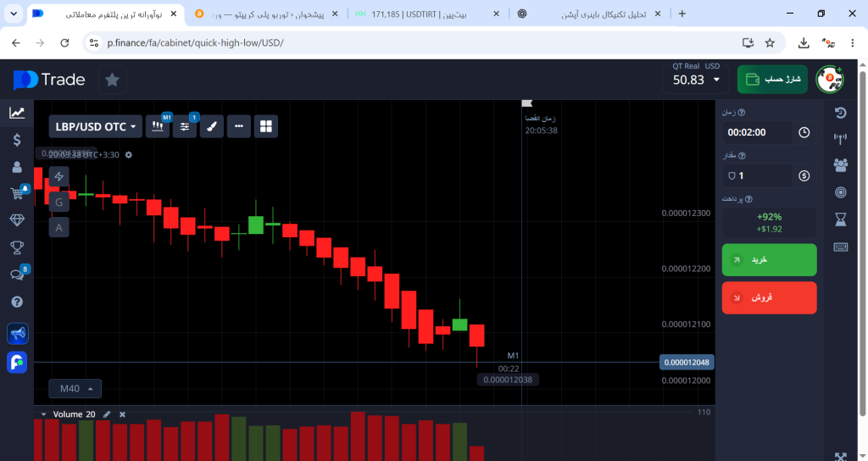Switch to the browser tab with the Bitcoin icon
Screen dimensions: 868x461
coord(265,14)
